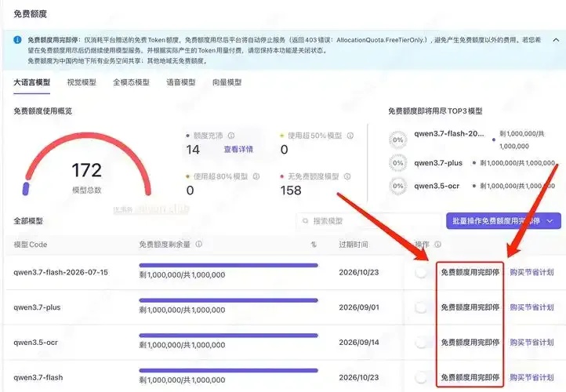Click the 过期时间 column header
The image size is (566, 392).
tap(354, 245)
